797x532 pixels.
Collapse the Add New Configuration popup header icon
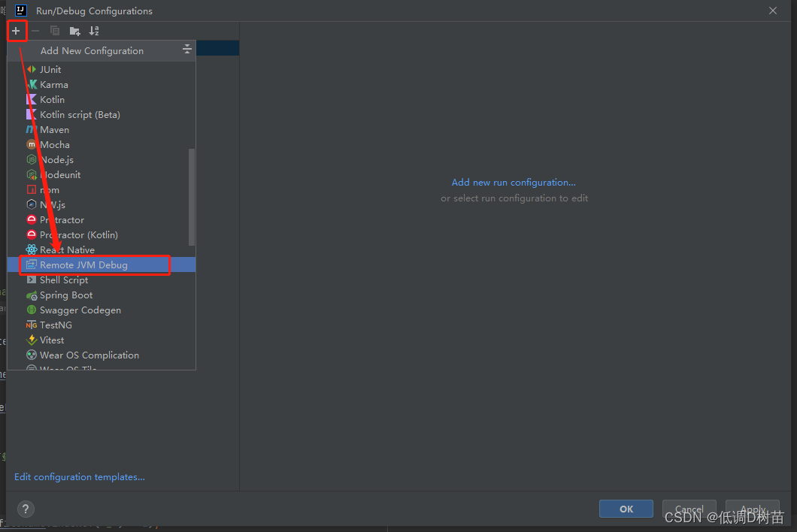tap(187, 49)
